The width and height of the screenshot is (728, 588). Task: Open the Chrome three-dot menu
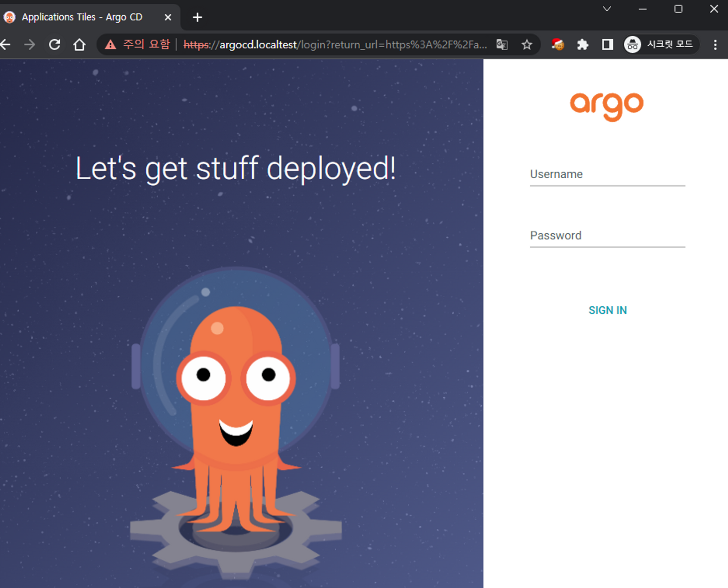[715, 45]
